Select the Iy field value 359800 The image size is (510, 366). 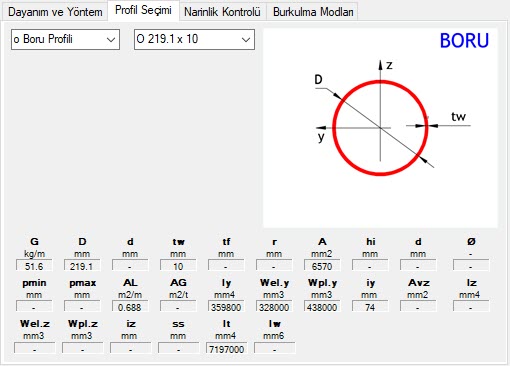(226, 307)
